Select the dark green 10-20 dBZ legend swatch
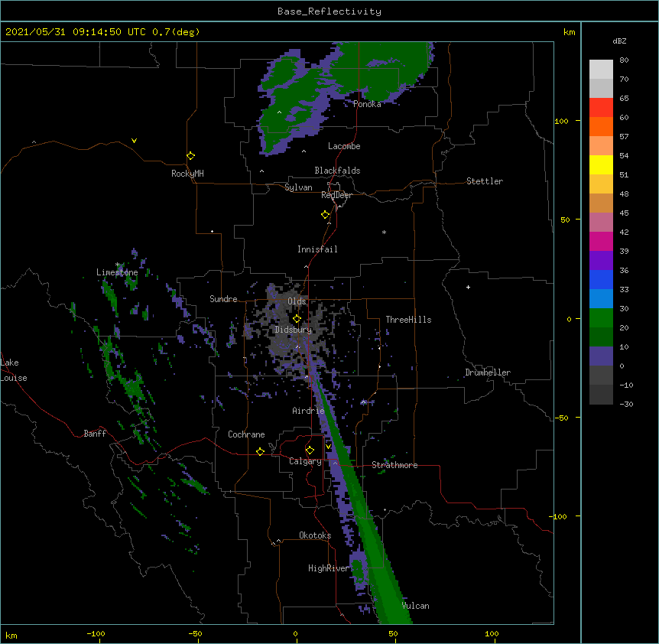The image size is (659, 644). pos(601,337)
